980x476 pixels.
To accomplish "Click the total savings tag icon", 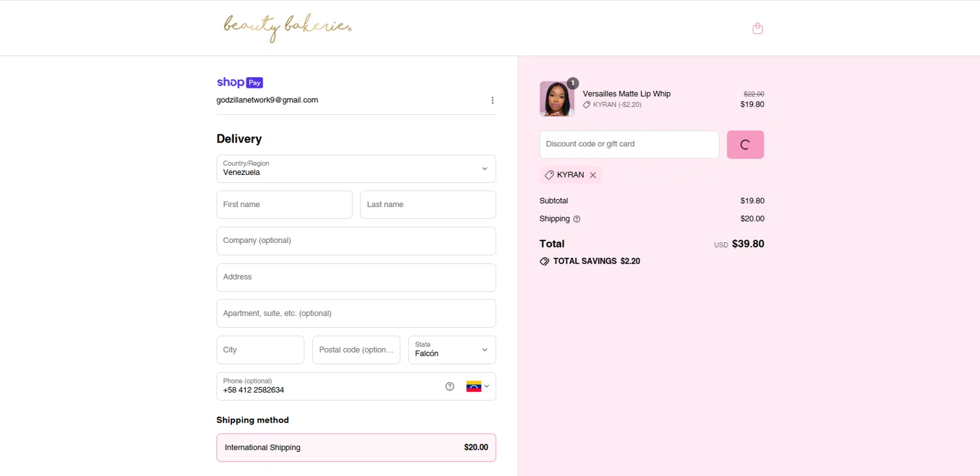I will pos(544,261).
